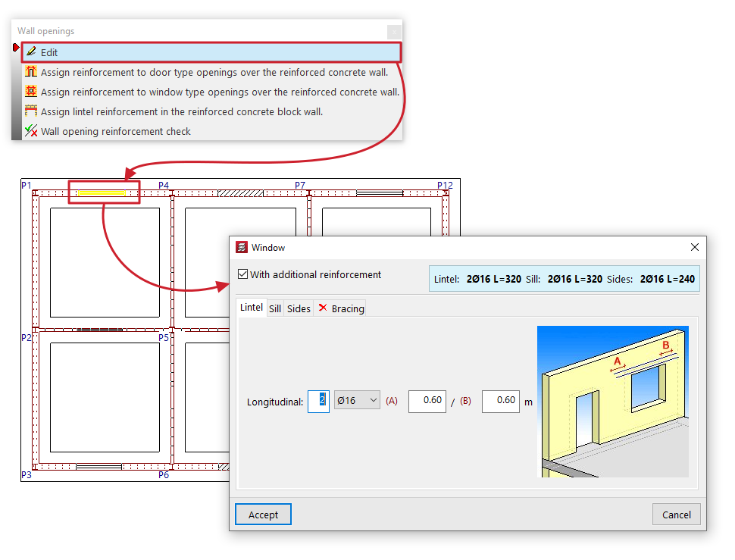Click column label P1 in plan
The image size is (735, 560).
click(27, 185)
